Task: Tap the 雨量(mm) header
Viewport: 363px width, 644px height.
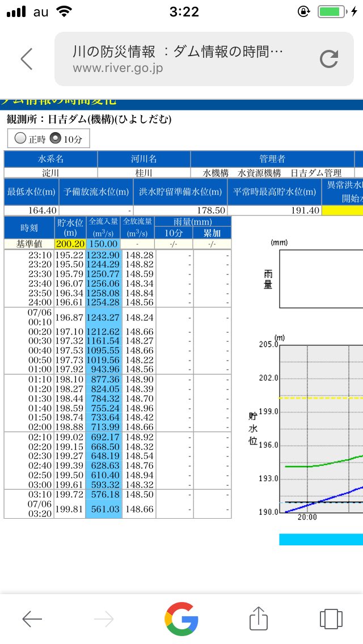Action: tap(193, 222)
